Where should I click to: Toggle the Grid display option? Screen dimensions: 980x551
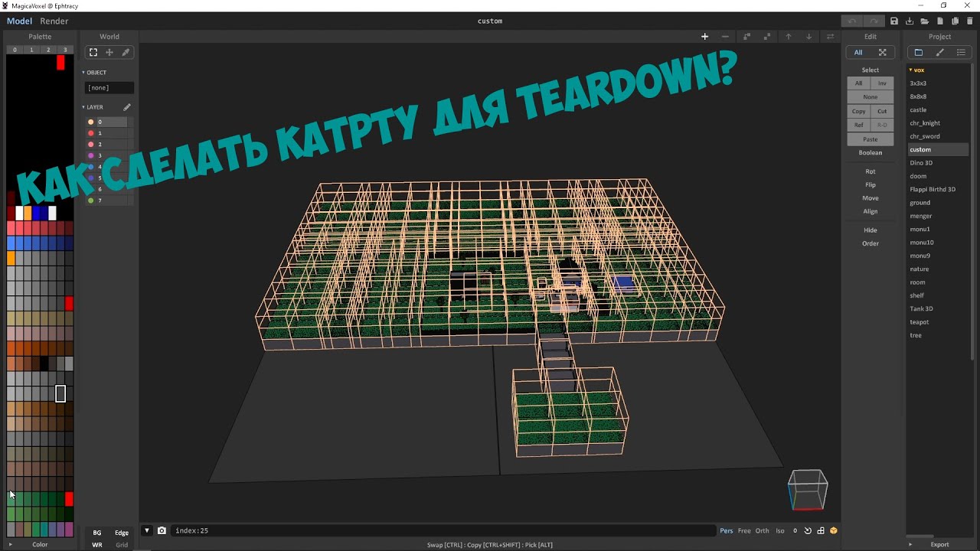(x=122, y=545)
